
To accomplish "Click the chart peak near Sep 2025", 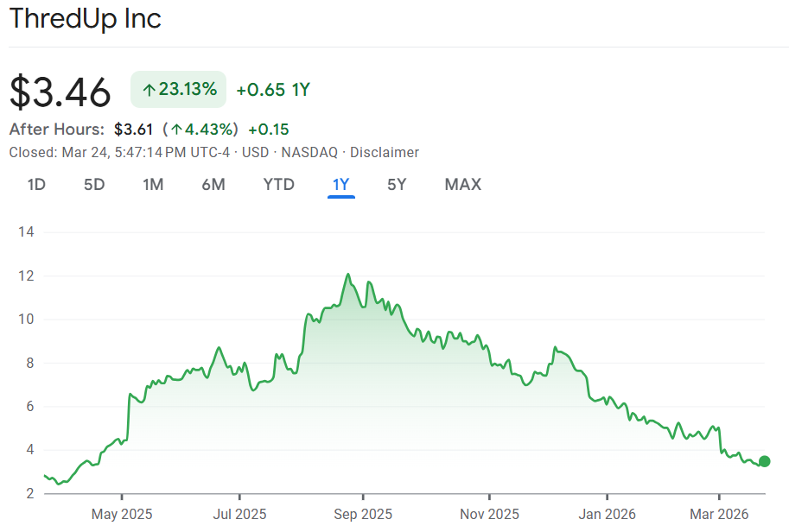I will [347, 275].
